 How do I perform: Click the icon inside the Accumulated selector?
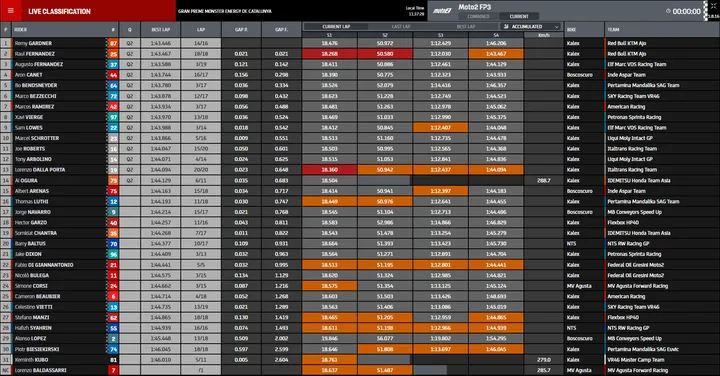506,27
